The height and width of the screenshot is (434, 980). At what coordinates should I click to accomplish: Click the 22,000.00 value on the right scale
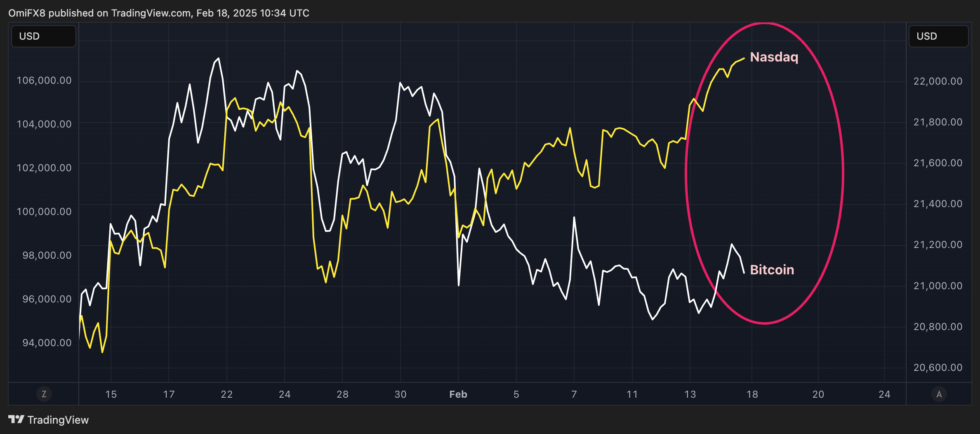tap(938, 81)
